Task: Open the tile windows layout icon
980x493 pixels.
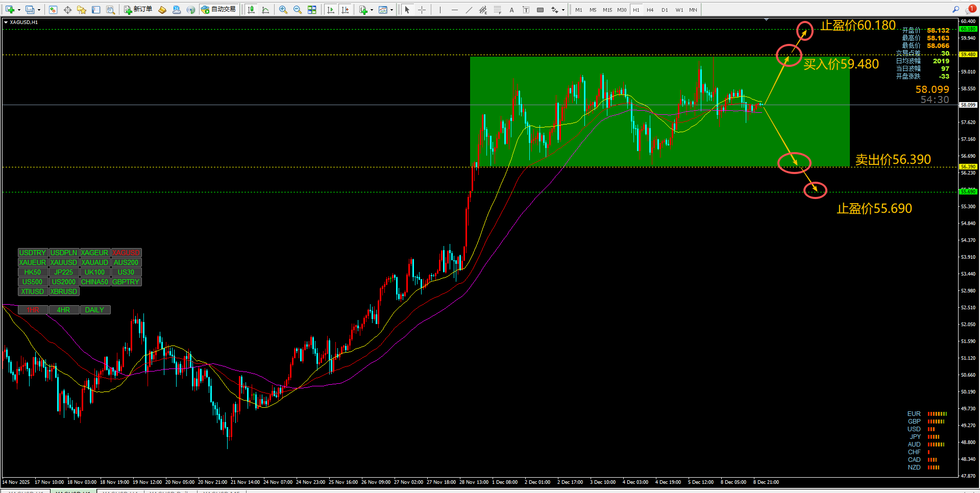Action: (312, 10)
